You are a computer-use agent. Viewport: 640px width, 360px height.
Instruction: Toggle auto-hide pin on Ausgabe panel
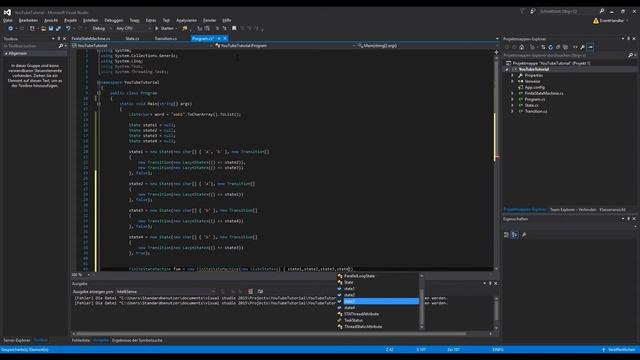[490, 284]
